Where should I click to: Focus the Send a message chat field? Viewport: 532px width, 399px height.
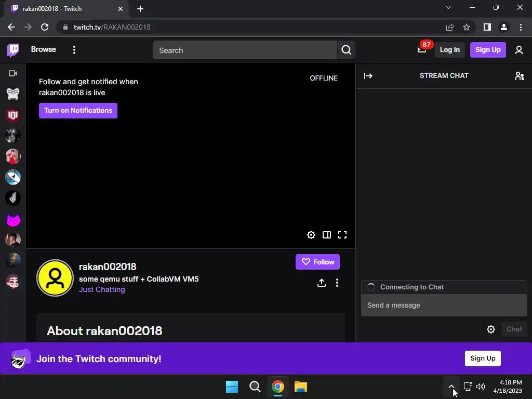pos(444,305)
